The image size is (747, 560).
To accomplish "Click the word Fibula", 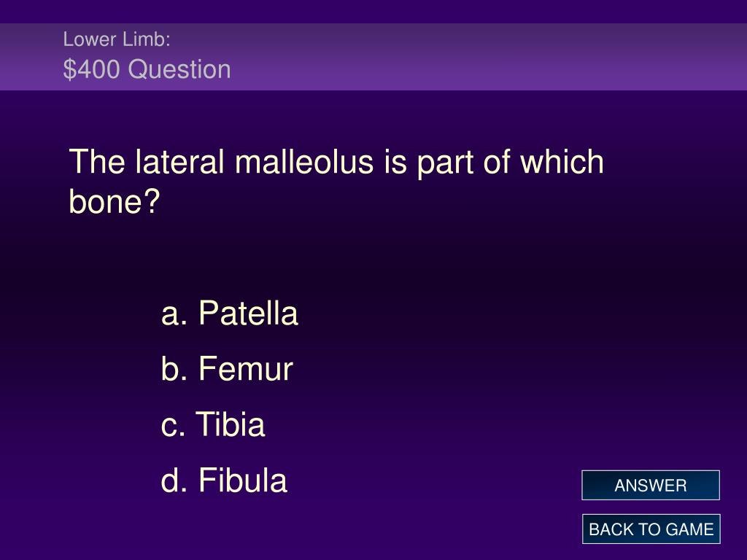I will (243, 480).
